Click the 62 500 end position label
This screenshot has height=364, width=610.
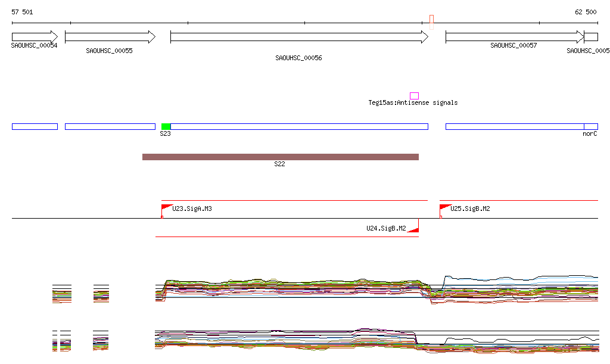pos(586,12)
